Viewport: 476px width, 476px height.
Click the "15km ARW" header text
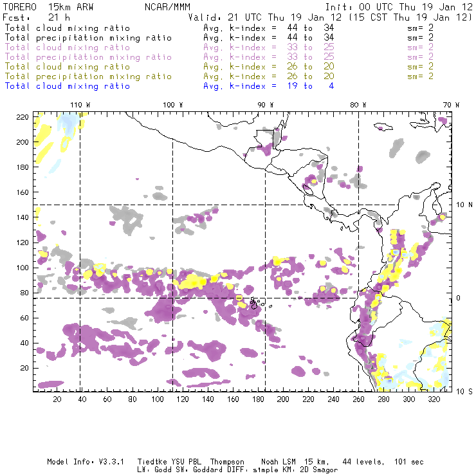click(71, 7)
